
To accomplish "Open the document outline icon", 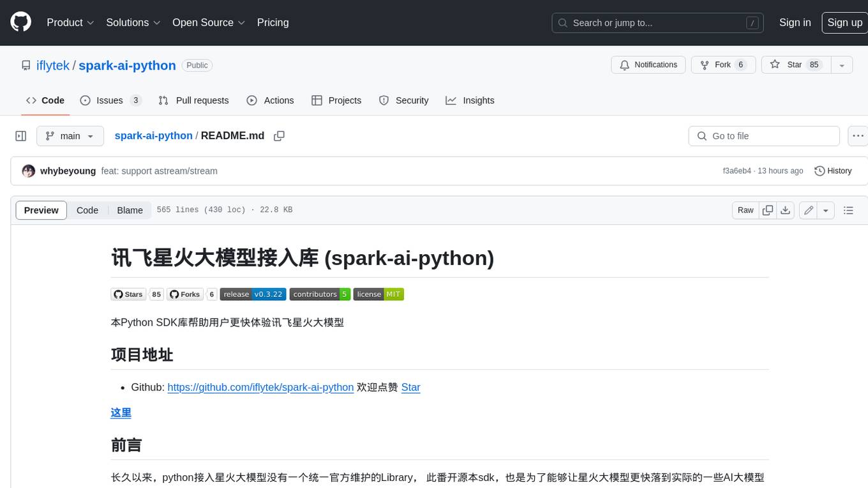I will click(x=848, y=210).
